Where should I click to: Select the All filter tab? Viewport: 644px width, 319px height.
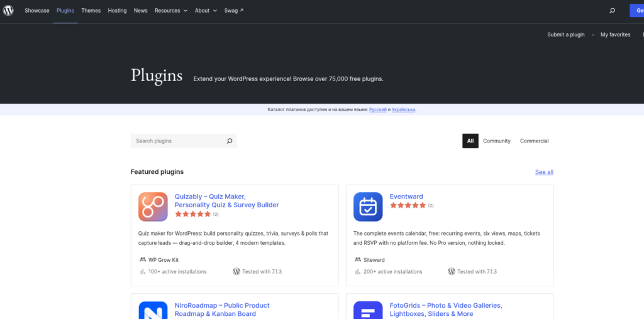pos(470,141)
